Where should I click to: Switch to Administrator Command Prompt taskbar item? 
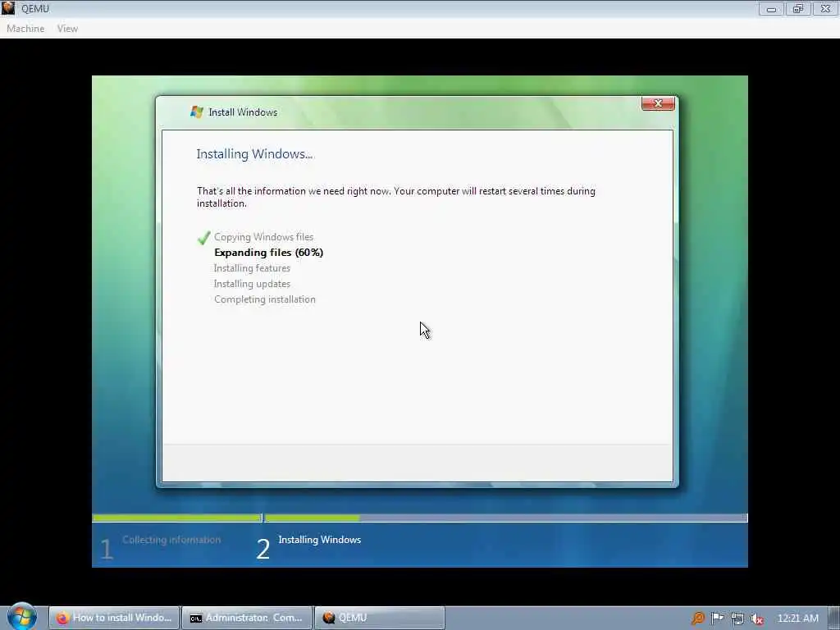(246, 618)
